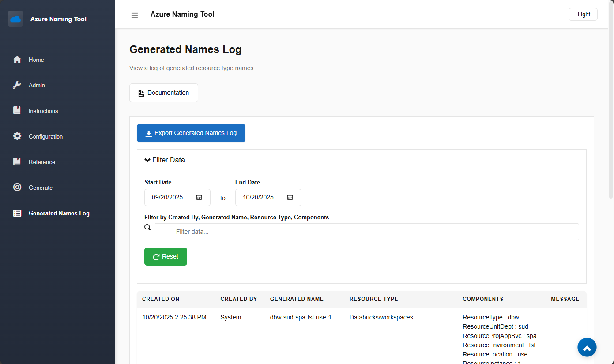The width and height of the screenshot is (614, 364).
Task: Click the scroll-to-top arrow button
Action: [587, 348]
